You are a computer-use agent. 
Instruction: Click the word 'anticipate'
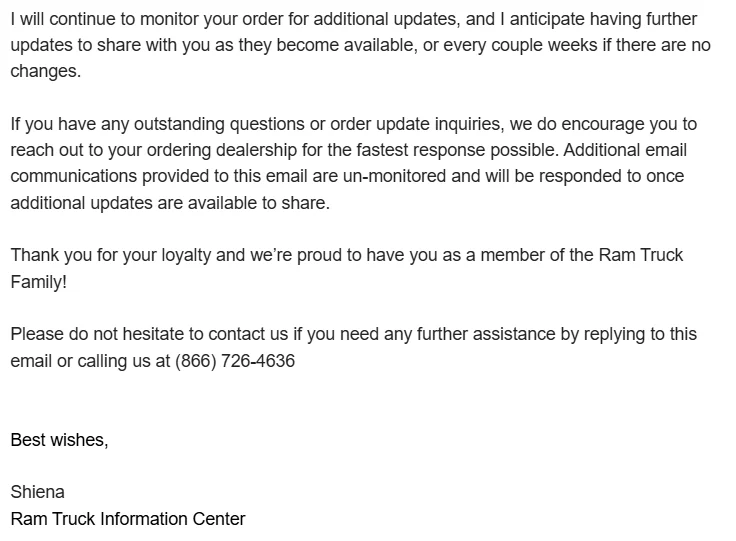[x=547, y=20]
